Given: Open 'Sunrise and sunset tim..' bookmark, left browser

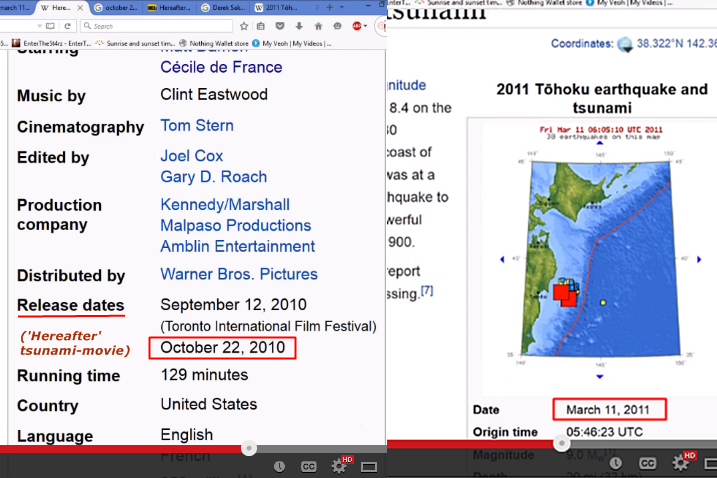Looking at the screenshot, I should click(x=135, y=43).
